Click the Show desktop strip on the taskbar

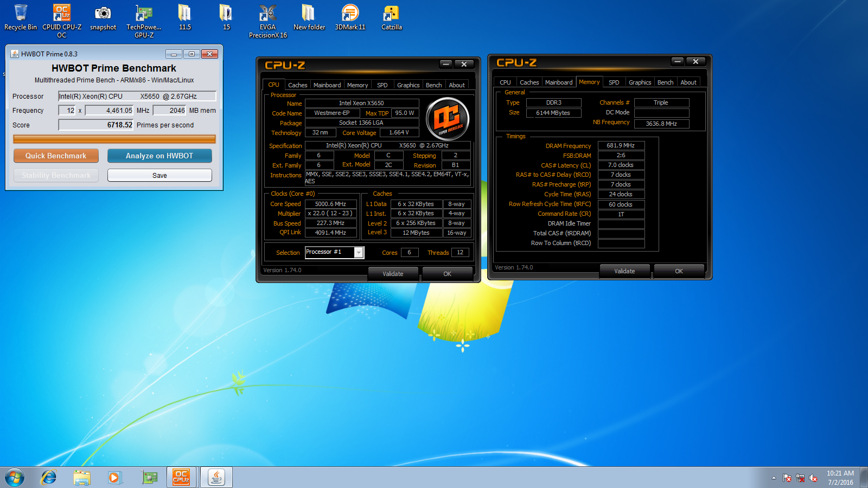[x=864, y=478]
